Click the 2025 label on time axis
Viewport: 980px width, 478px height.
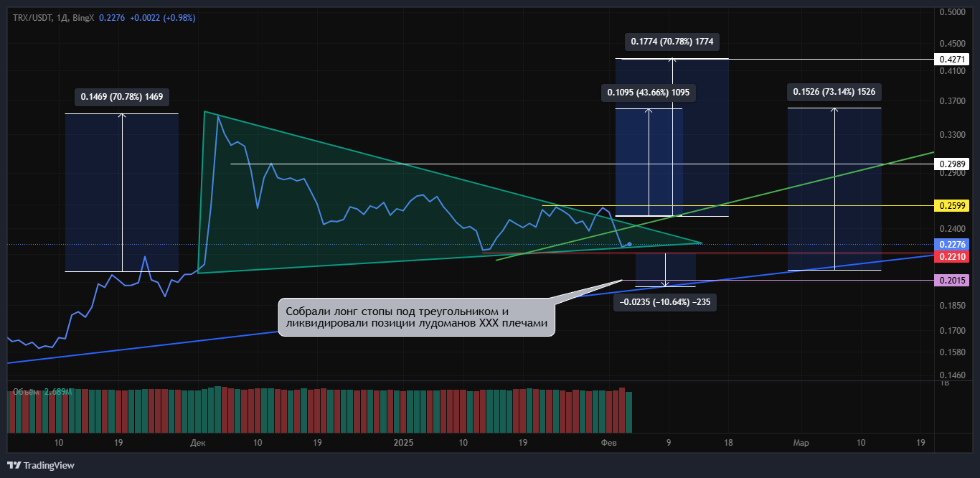click(x=404, y=443)
